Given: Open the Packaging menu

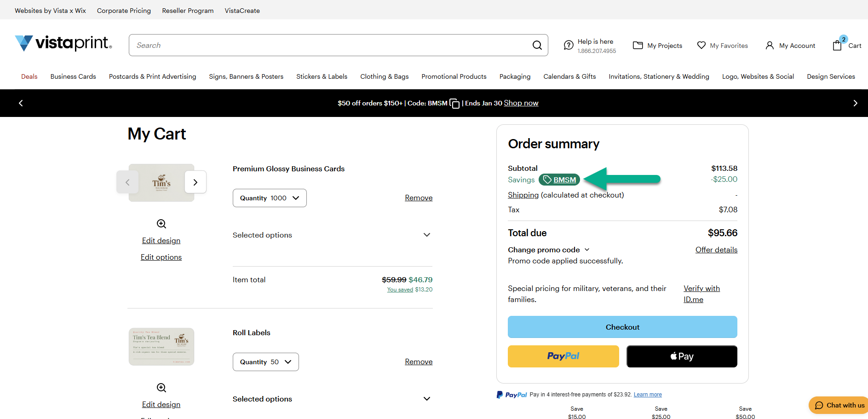Looking at the screenshot, I should pos(515,76).
